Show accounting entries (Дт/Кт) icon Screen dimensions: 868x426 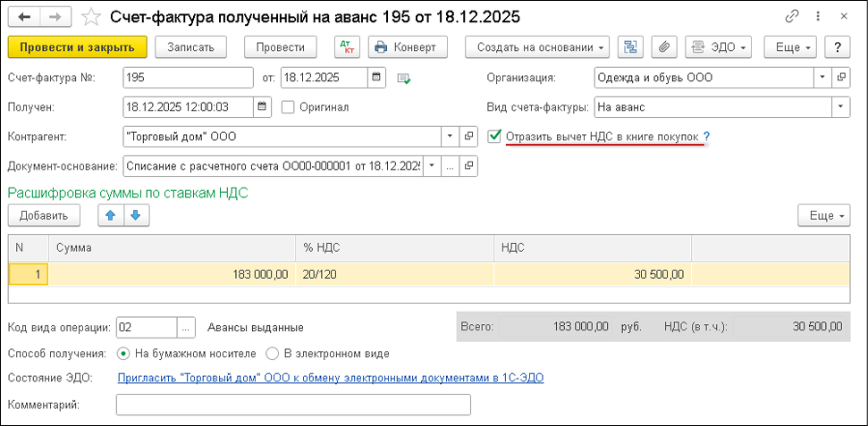345,47
